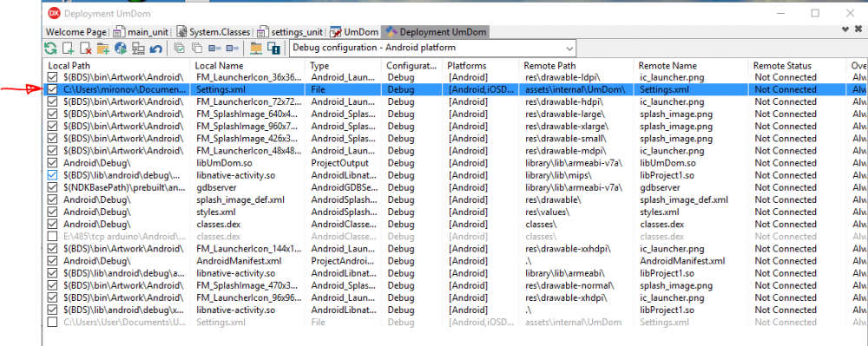Viewport: 868px width, 346px height.
Task: Switch to the settings_unit tab
Action: tap(290, 32)
